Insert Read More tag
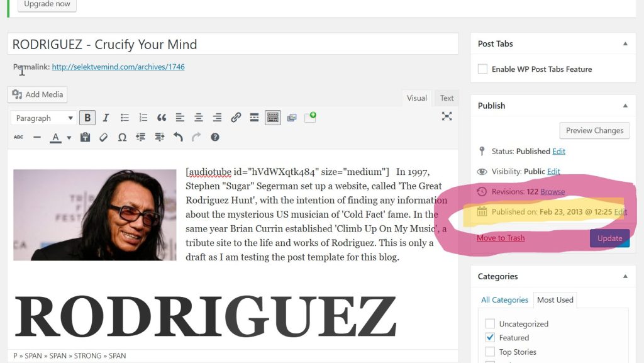Viewport: 644px width, 363px height. [254, 118]
